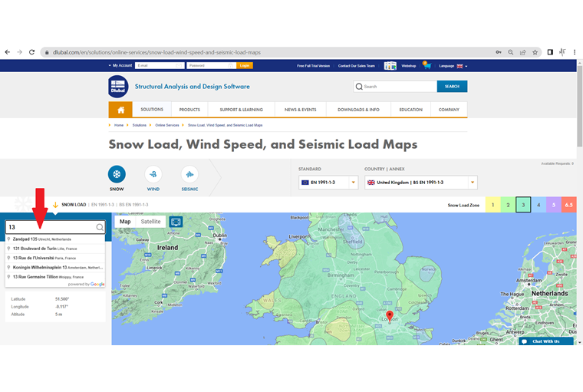The width and height of the screenshot is (583, 392).
Task: Switch map to Satellite view
Action: click(x=150, y=222)
